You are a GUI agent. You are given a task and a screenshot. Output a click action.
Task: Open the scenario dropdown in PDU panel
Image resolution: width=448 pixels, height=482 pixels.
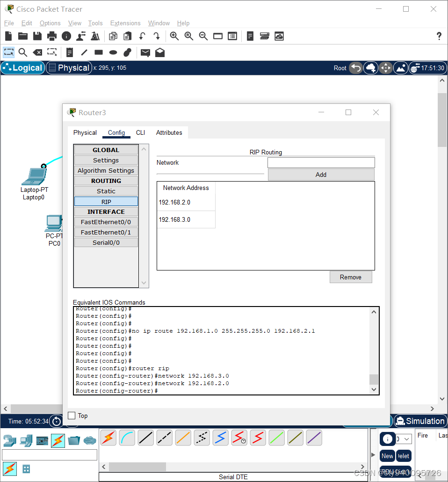(x=404, y=439)
